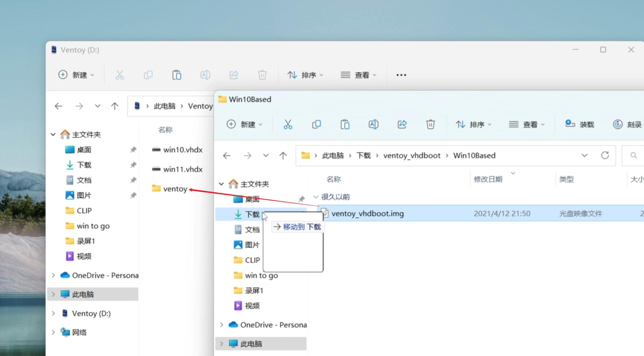Click the Refresh icon in the address bar

tap(605, 155)
